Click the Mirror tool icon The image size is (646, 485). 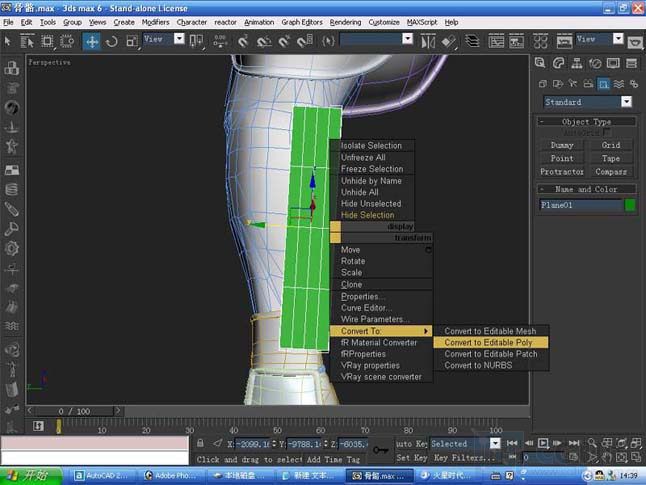pos(428,41)
